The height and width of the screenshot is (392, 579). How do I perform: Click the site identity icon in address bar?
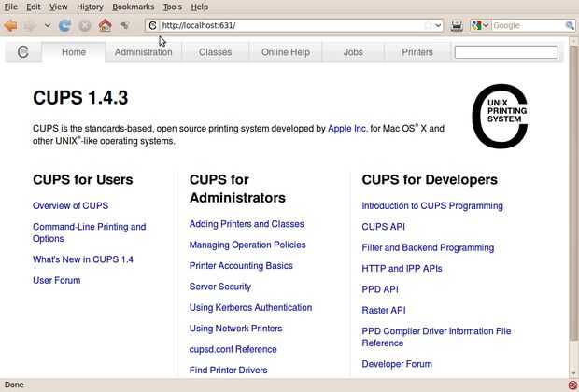point(152,25)
